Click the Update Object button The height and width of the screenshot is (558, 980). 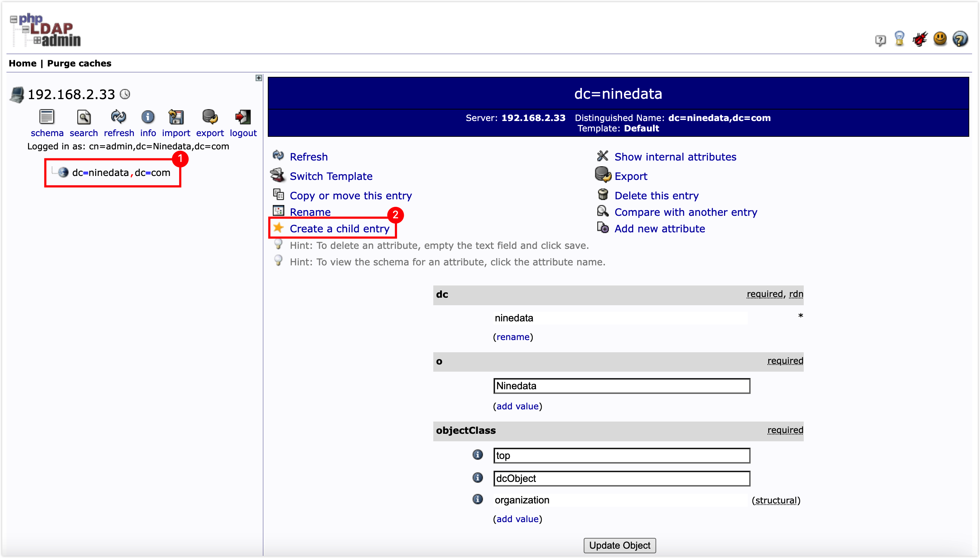[619, 545]
